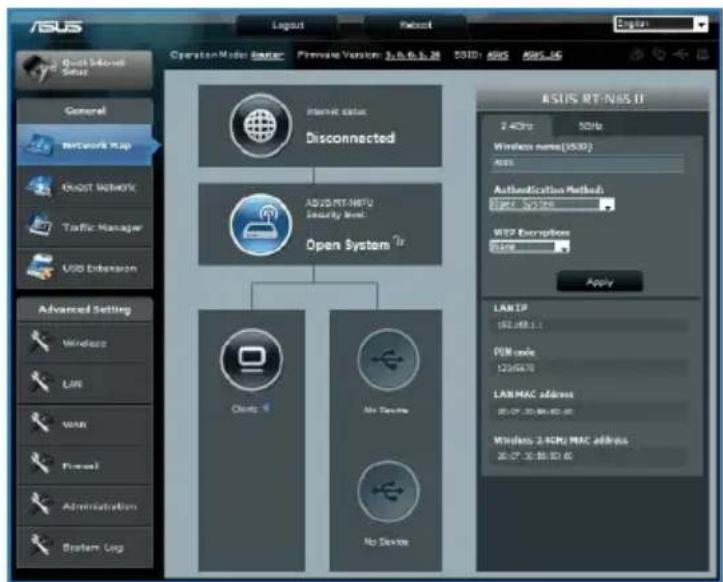Click the upper USB No Device icon

[x=388, y=360]
